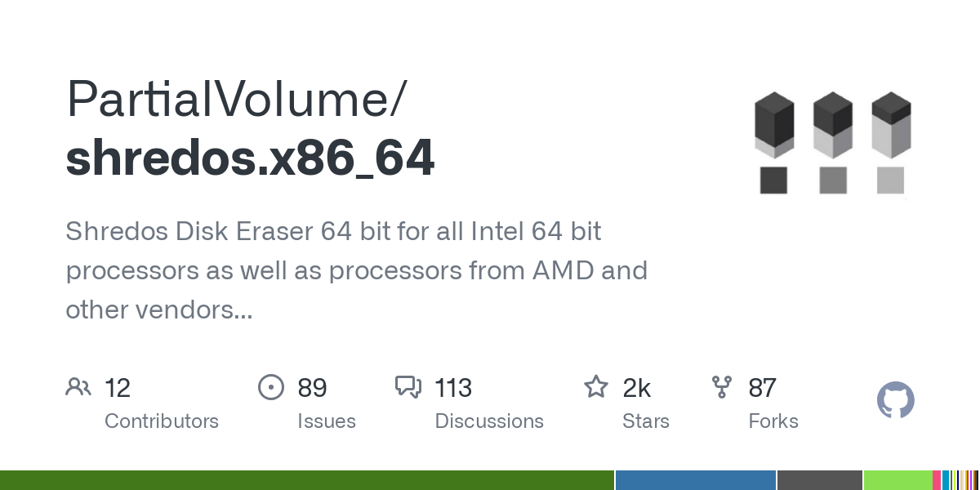Viewport: 980px width, 490px height.
Task: Click the repository description text
Action: click(356, 270)
